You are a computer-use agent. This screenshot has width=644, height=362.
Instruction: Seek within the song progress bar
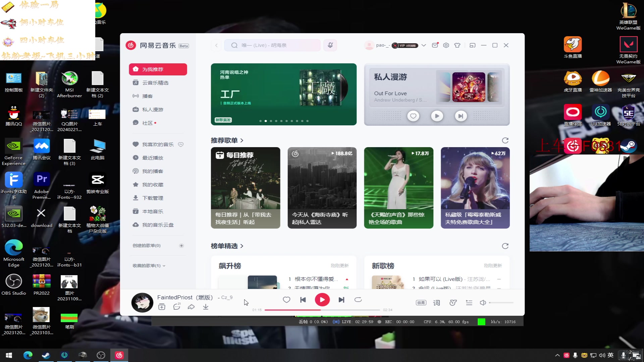[x=322, y=310]
